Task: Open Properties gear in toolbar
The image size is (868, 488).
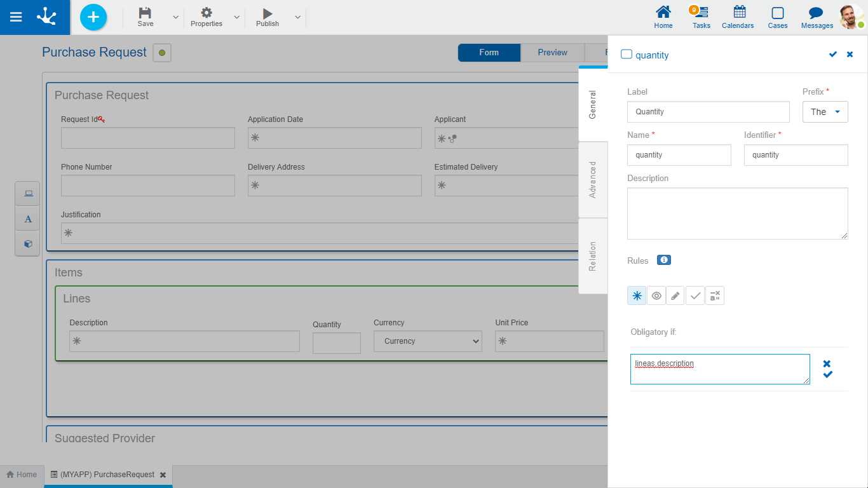Action: coord(207,17)
